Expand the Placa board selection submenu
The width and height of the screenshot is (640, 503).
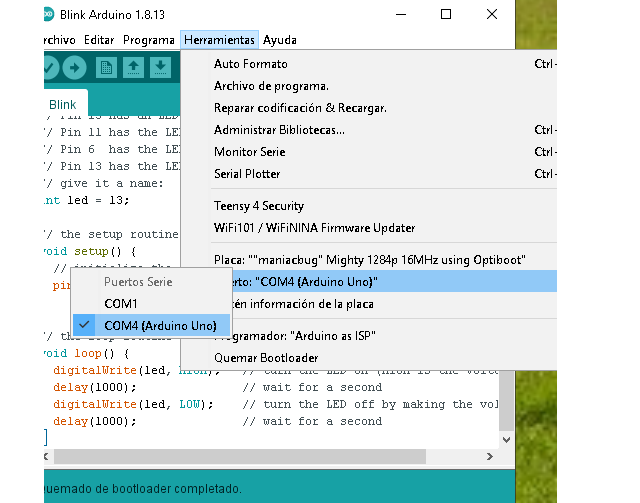pos(369,259)
